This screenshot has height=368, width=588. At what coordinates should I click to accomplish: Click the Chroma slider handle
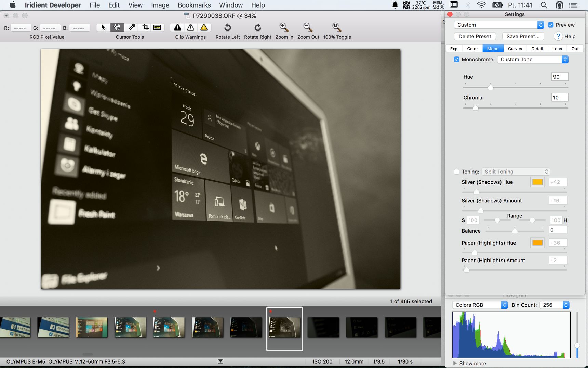(x=476, y=107)
